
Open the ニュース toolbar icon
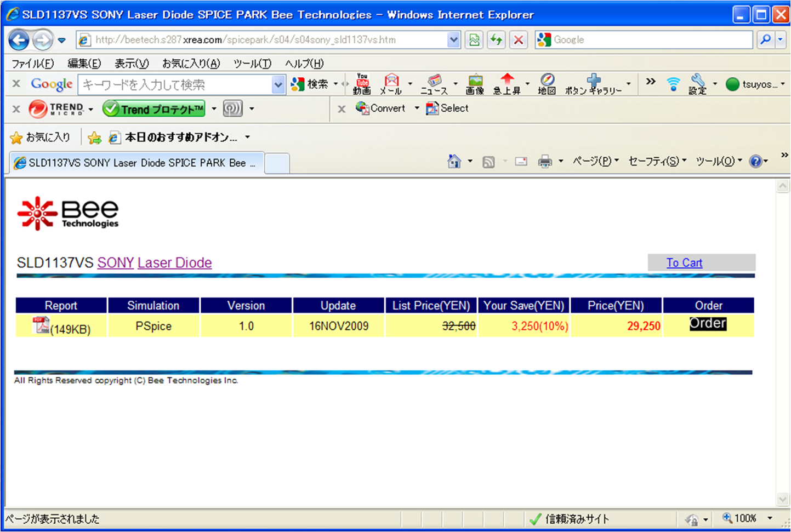tap(434, 84)
